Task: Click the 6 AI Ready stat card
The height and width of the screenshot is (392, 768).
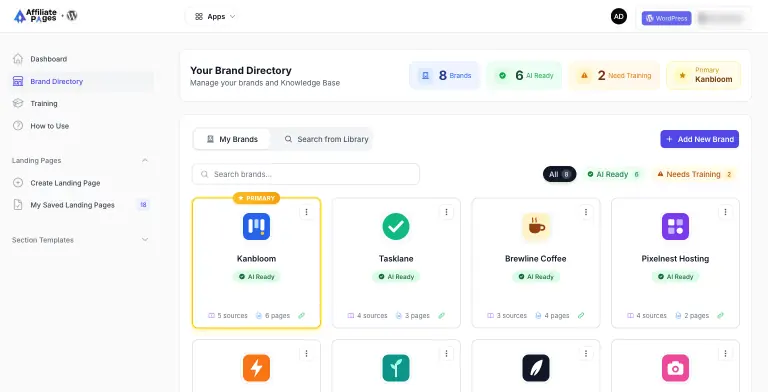Action: 525,75
